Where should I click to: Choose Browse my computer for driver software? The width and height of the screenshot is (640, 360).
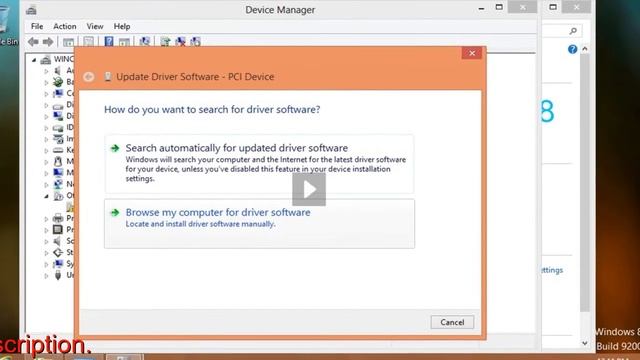point(259,224)
